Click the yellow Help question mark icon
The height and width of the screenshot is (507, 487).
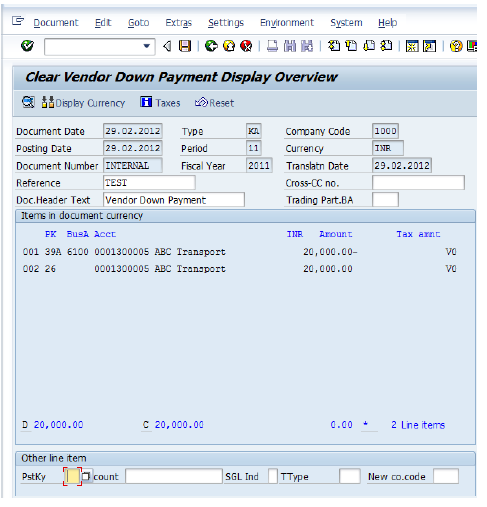(456, 46)
